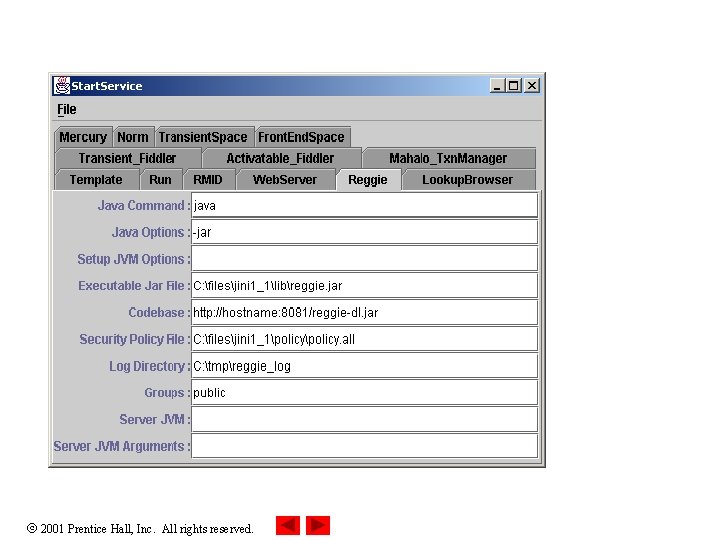The width and height of the screenshot is (720, 540).
Task: Open the FrontEndSpace tab
Action: click(x=301, y=137)
